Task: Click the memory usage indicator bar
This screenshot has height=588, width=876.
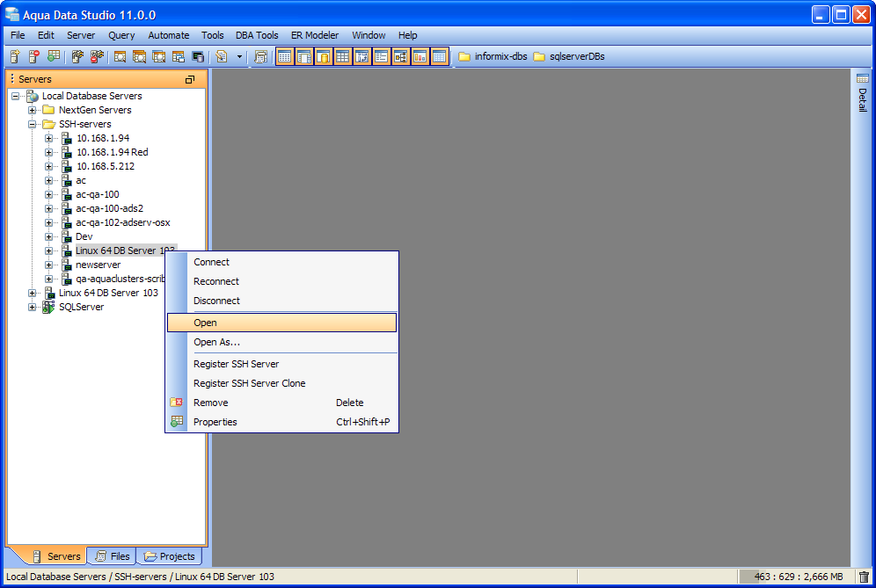Action: pos(796,577)
